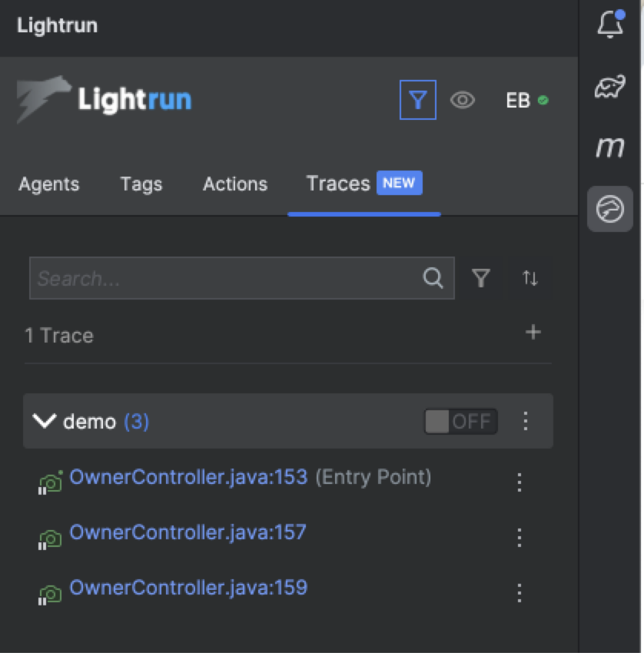Open the Notifications bell icon
Viewport: 644px width, 656px height.
pyautogui.click(x=610, y=25)
